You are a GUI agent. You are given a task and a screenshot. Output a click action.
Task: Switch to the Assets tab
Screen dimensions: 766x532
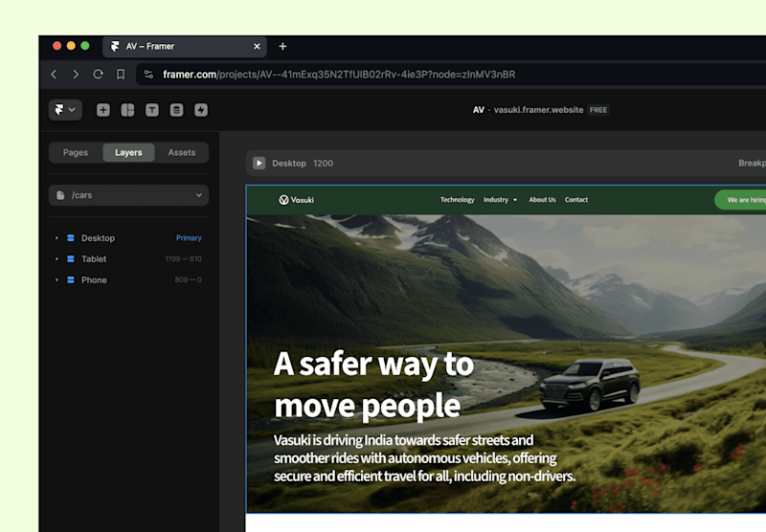pyautogui.click(x=182, y=152)
